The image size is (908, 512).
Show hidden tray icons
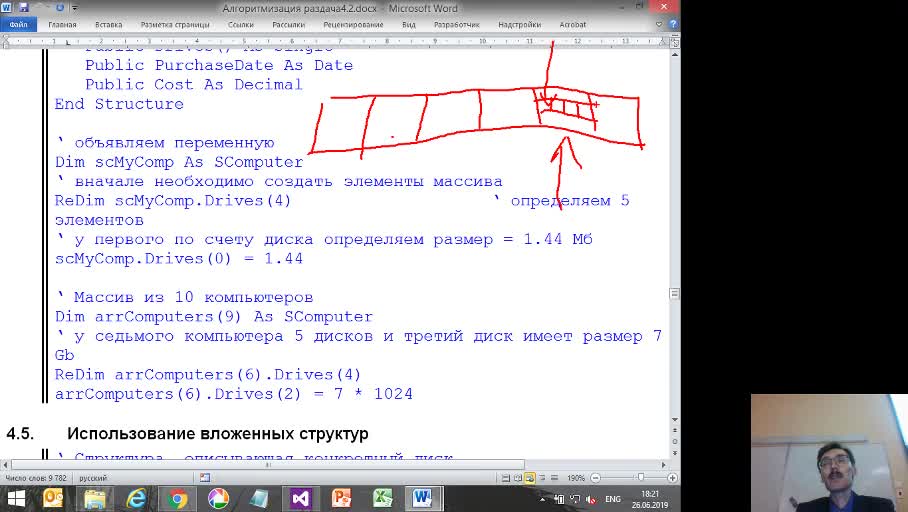pyautogui.click(x=543, y=499)
